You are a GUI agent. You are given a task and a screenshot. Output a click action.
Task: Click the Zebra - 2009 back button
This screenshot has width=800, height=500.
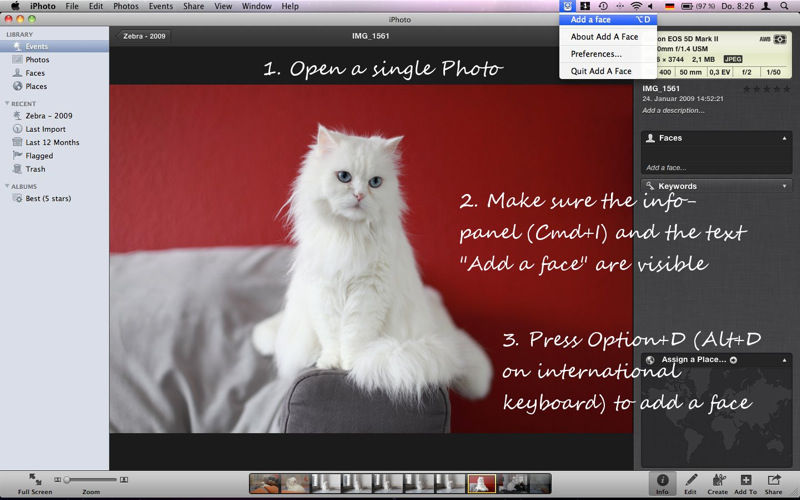click(x=145, y=36)
